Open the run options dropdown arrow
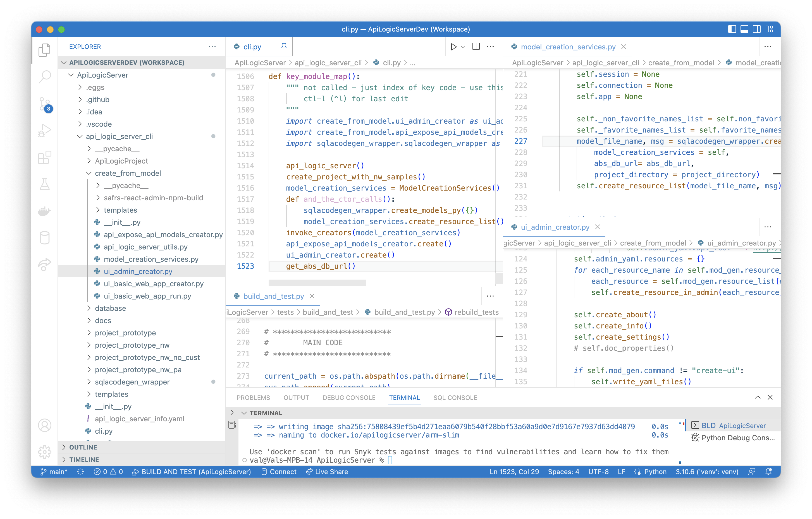812x519 pixels. tap(463, 47)
